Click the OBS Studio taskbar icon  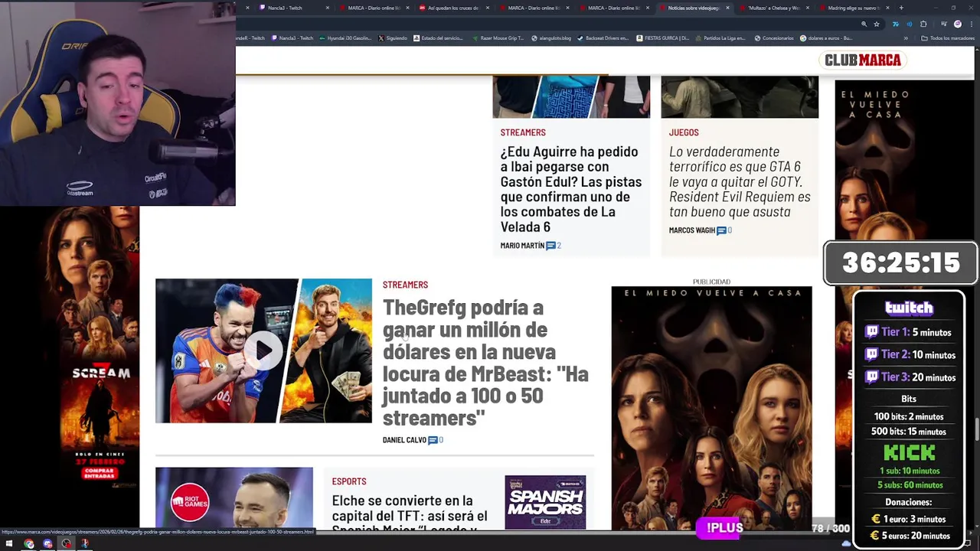[66, 544]
